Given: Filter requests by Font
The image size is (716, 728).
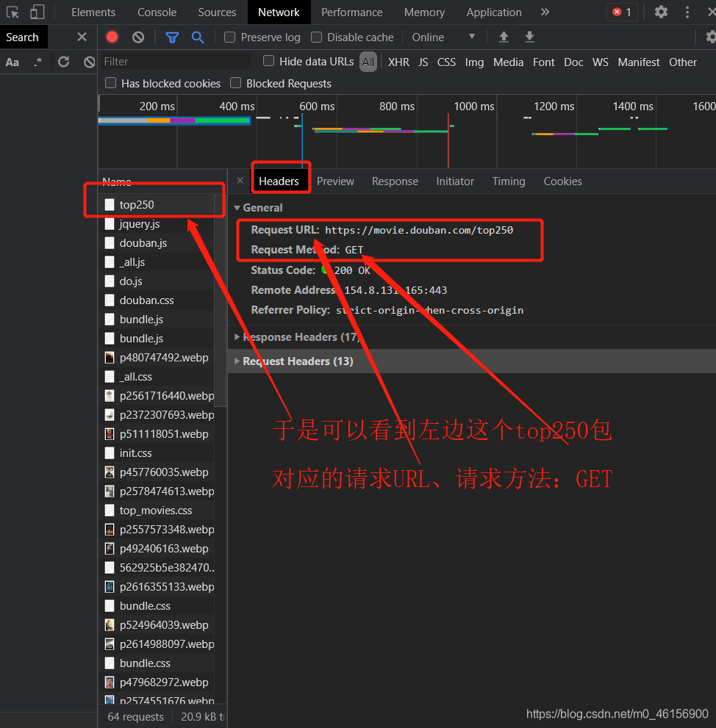Looking at the screenshot, I should [544, 62].
